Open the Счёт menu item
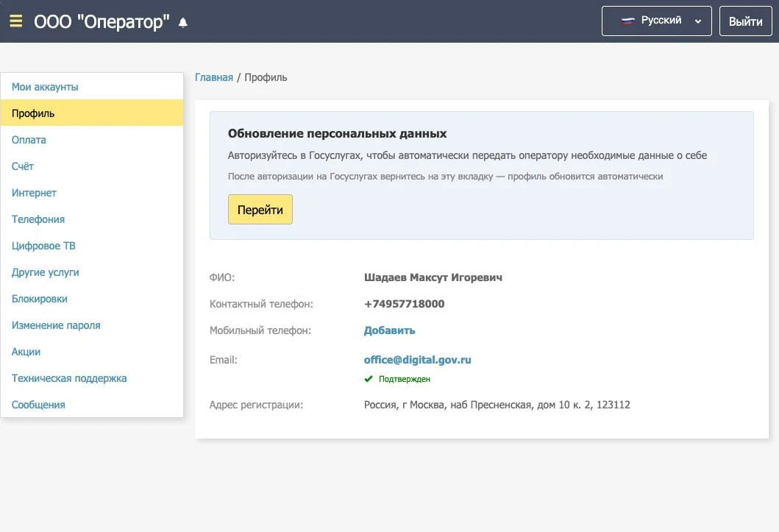Screen dimensions: 779x532 92,166
